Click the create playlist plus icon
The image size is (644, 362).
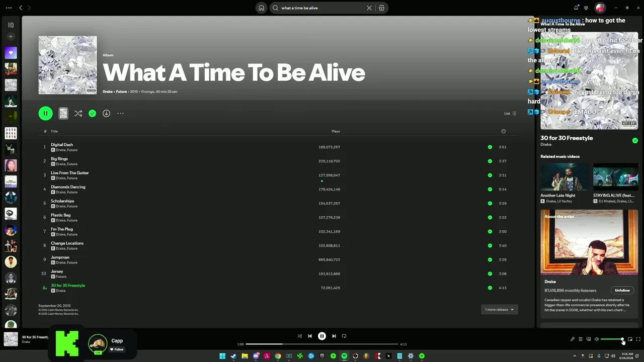pyautogui.click(x=11, y=37)
